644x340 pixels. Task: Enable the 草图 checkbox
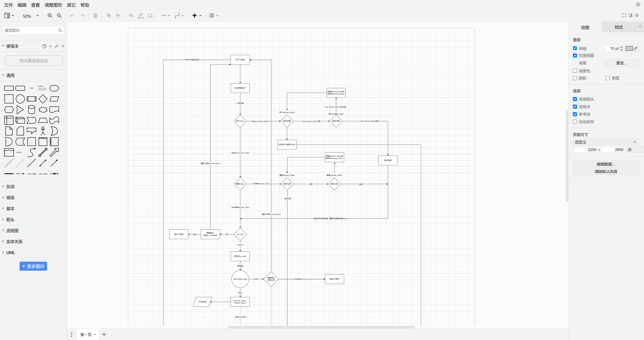coord(608,78)
